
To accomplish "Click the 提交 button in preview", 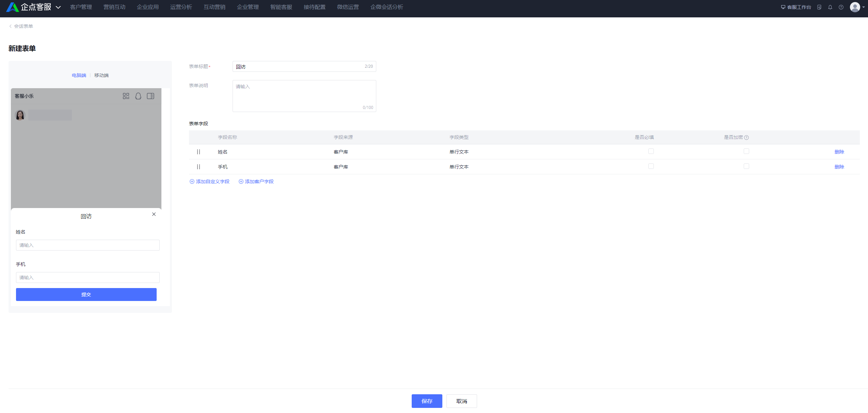I will click(86, 295).
